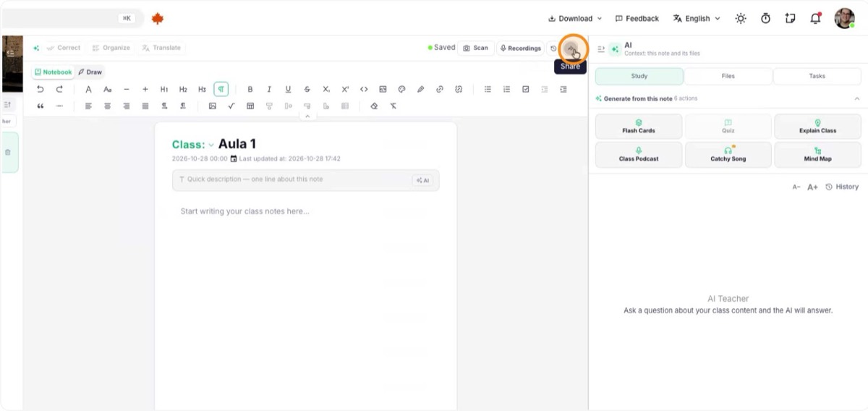The width and height of the screenshot is (868, 411).
Task: Expand the left sidebar panel
Action: coord(10,53)
